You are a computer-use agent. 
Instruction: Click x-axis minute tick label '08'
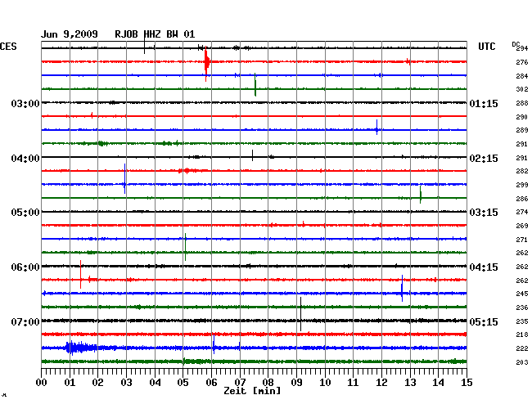(268, 383)
